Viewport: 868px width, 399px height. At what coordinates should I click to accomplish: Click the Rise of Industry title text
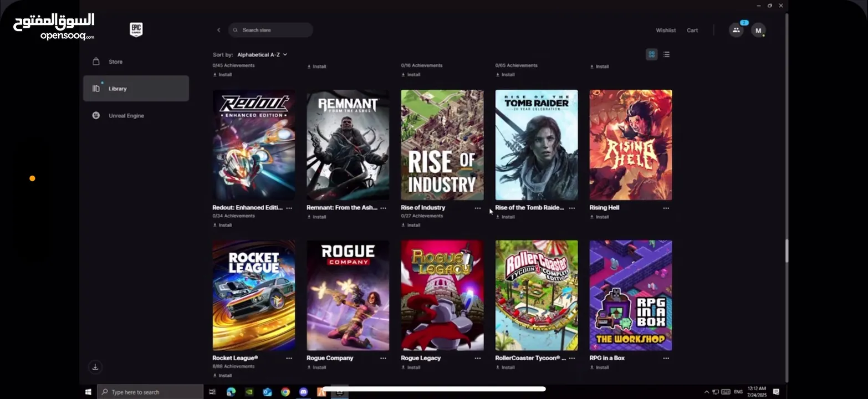pyautogui.click(x=423, y=208)
